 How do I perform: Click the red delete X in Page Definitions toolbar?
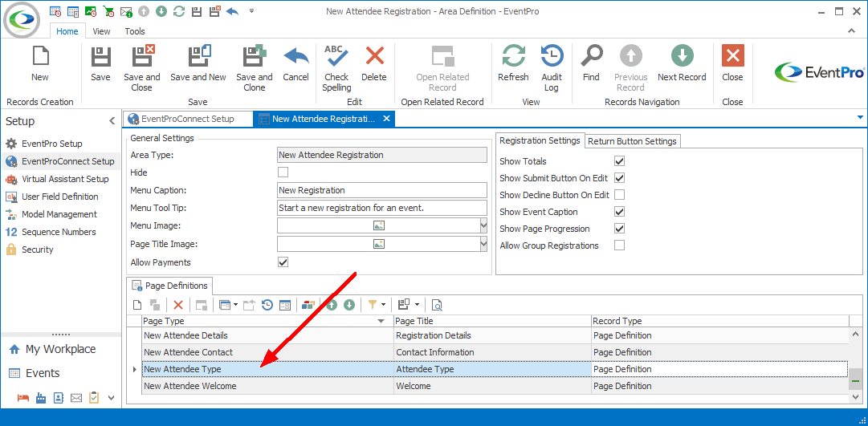[x=178, y=304]
